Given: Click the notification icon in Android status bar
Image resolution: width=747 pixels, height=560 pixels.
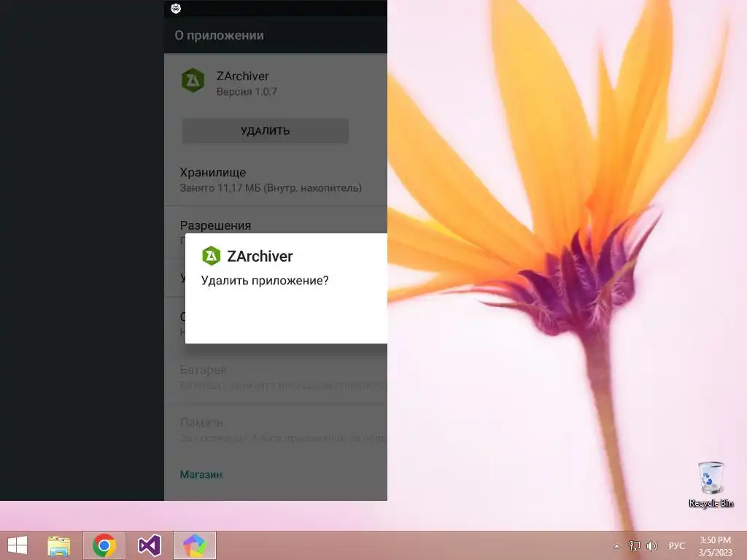Looking at the screenshot, I should point(176,9).
